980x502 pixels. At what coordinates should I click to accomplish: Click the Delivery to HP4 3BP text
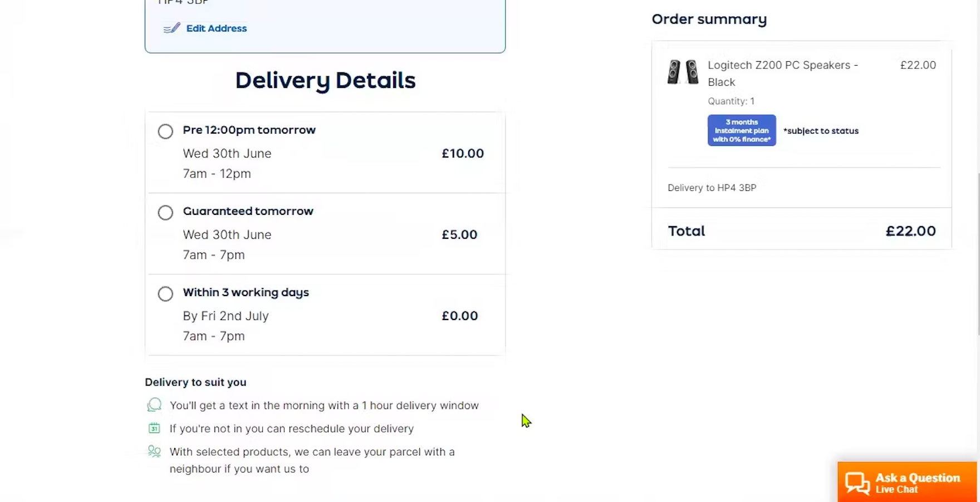(x=712, y=188)
